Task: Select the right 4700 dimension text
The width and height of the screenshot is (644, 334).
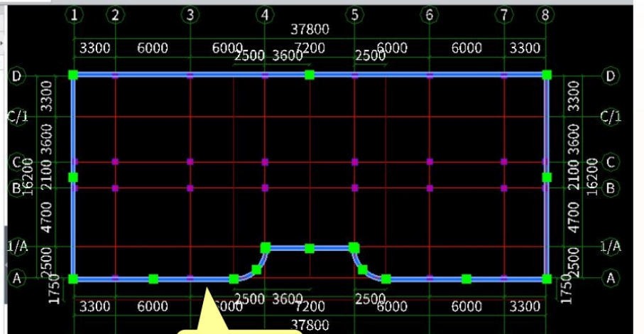Action: [x=574, y=217]
